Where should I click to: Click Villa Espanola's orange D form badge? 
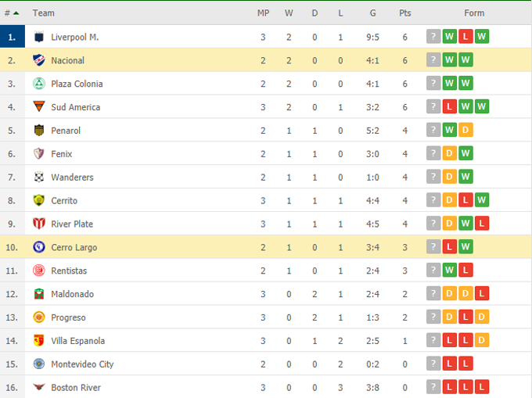(x=482, y=341)
